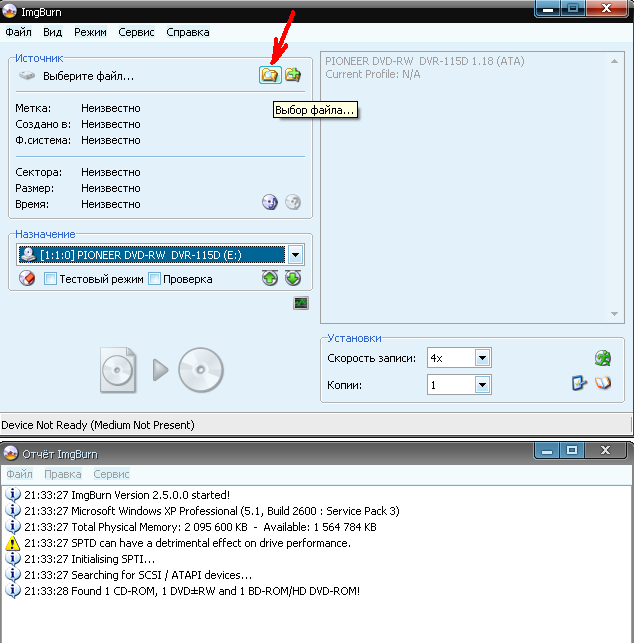The height and width of the screenshot is (643, 634).
Task: Click the Device Not Ready status bar text
Action: 98,425
